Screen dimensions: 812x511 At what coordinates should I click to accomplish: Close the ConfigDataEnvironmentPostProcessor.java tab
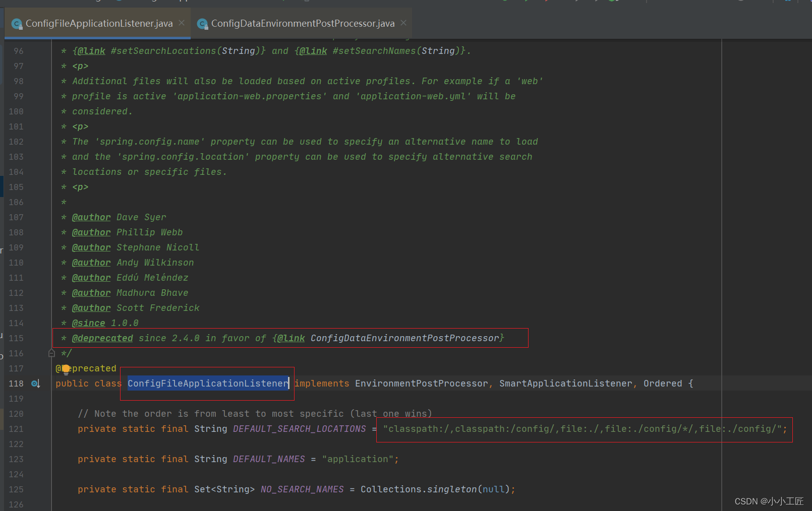pyautogui.click(x=402, y=23)
